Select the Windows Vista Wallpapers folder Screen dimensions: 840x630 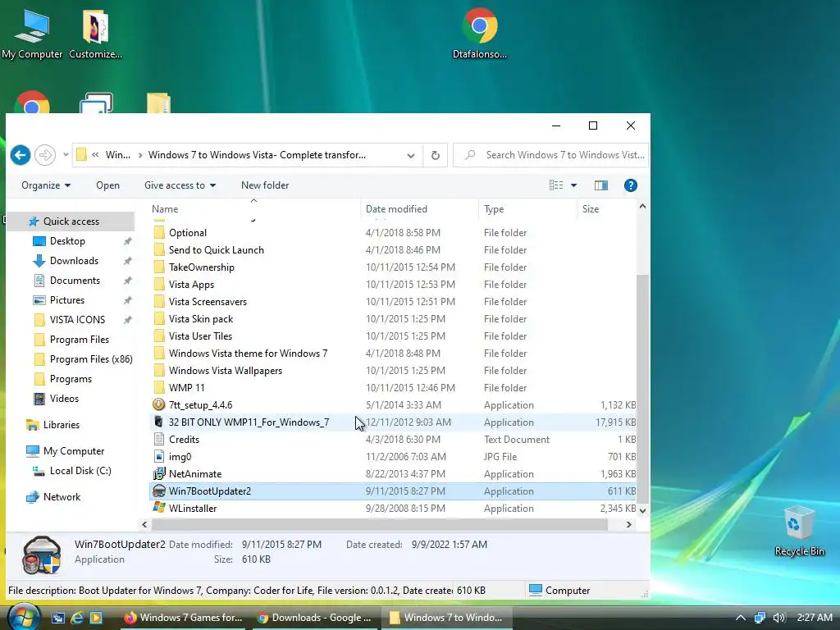[x=226, y=371]
